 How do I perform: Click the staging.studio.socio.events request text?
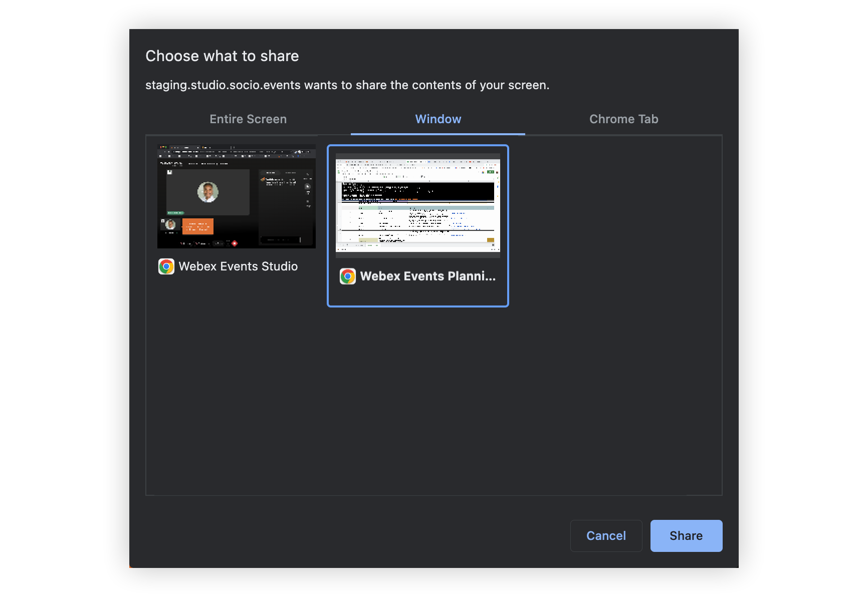[x=347, y=85]
